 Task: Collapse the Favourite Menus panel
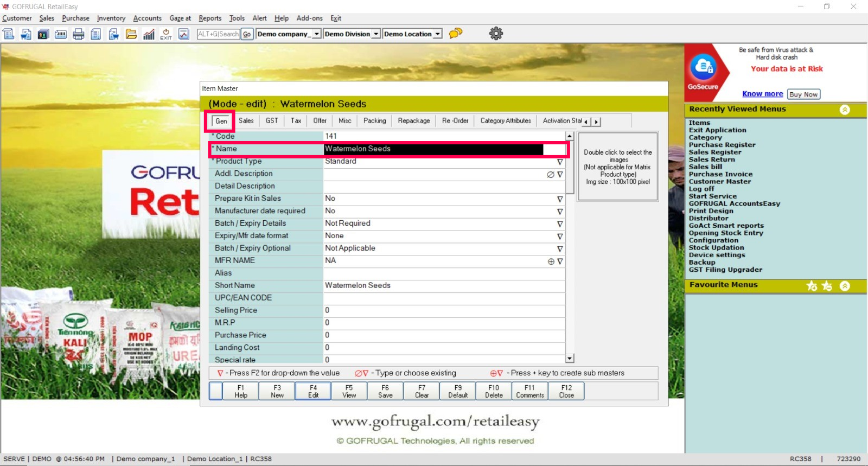coord(845,285)
